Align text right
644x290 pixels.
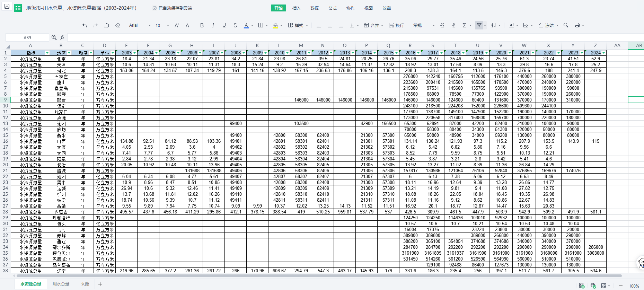pyautogui.click(x=341, y=25)
